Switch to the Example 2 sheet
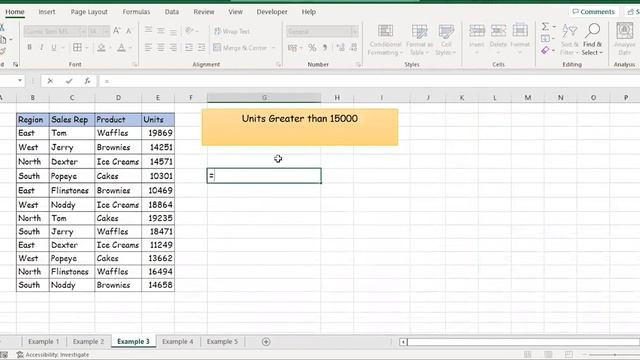The height and width of the screenshot is (360, 640). [88, 341]
